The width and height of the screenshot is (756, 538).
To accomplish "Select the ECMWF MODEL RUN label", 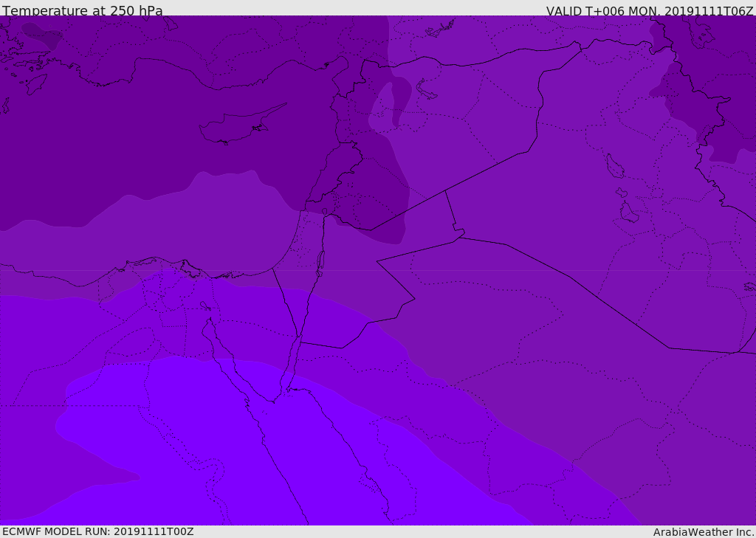I will coord(97,531).
